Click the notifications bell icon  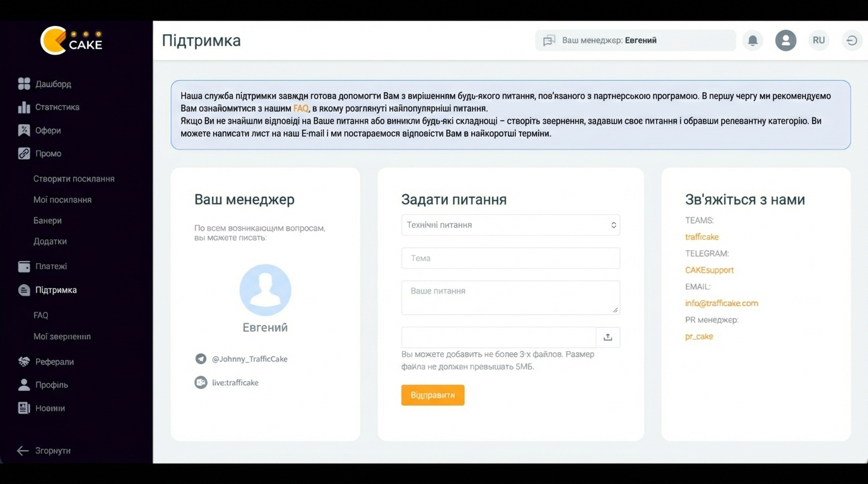[752, 40]
